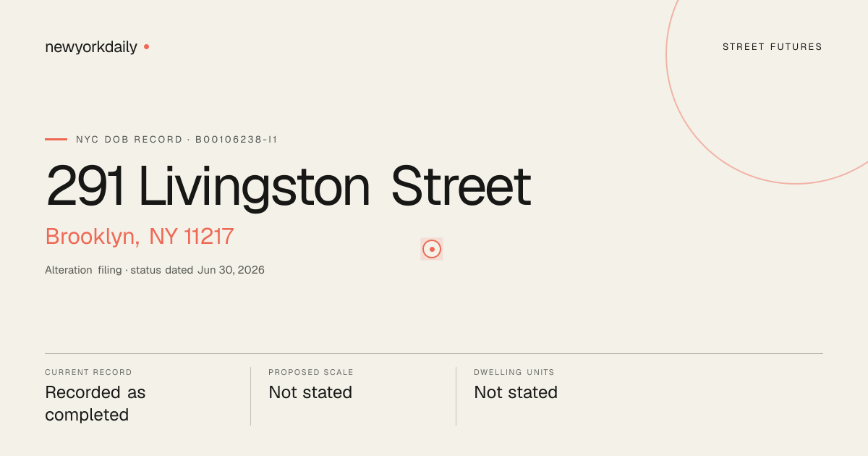Select the Brooklyn, NY 11217 address line
This screenshot has height=456, width=868.
coord(140,237)
